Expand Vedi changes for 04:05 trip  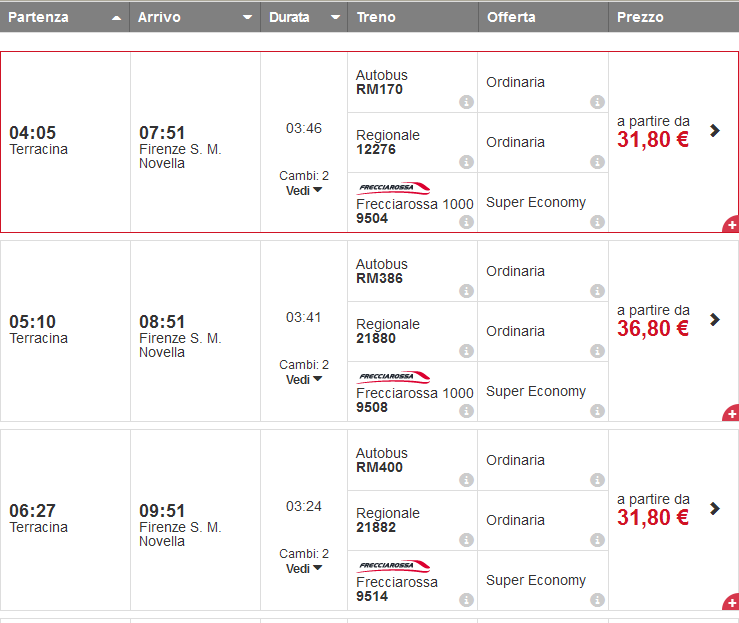coord(304,191)
